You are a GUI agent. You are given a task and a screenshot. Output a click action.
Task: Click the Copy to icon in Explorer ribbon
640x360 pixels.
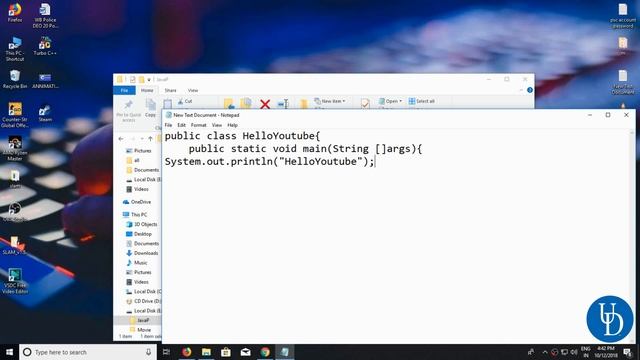click(x=246, y=104)
